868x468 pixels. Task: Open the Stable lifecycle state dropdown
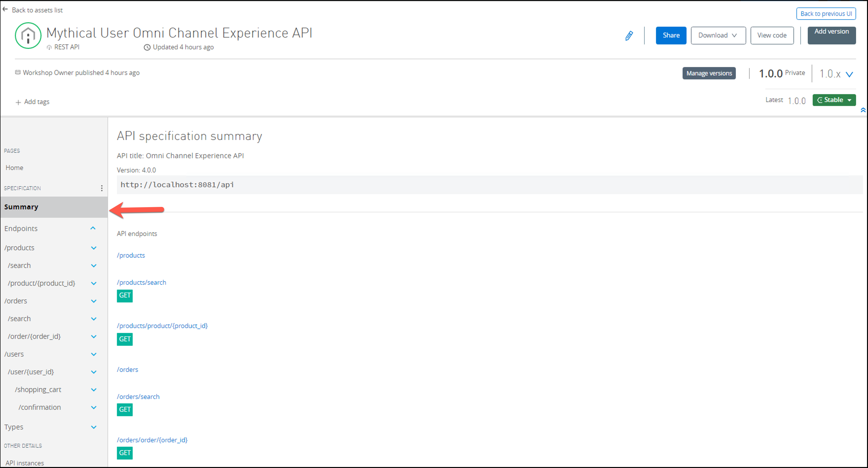click(x=834, y=100)
